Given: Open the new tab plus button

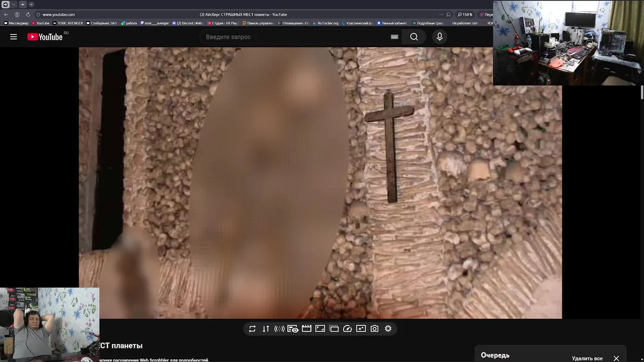Looking at the screenshot, I should tap(31, 5).
